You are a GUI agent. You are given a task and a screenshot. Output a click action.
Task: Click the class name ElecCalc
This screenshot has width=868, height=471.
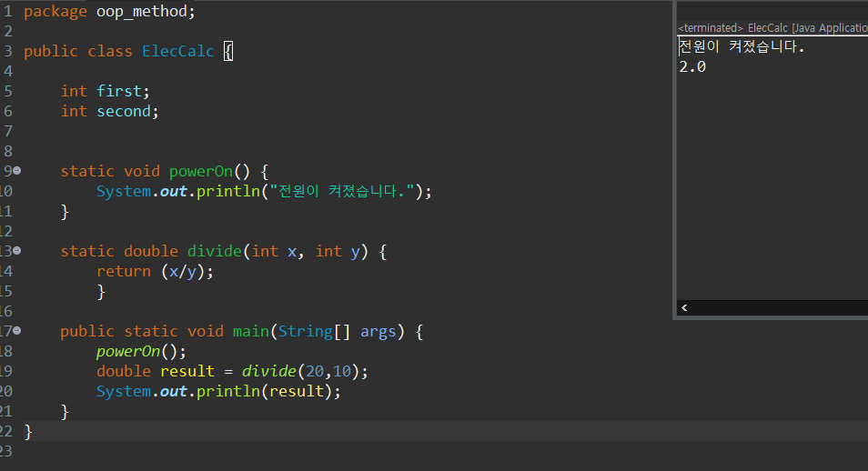(x=177, y=51)
